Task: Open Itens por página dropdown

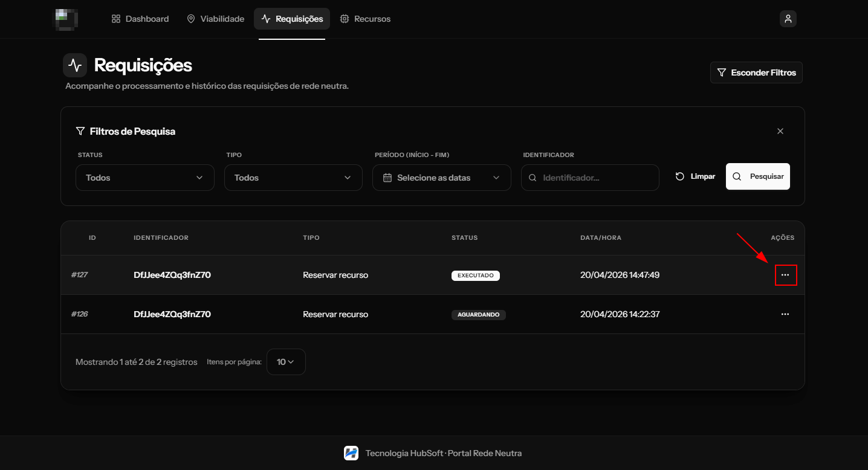Action: [x=286, y=362]
